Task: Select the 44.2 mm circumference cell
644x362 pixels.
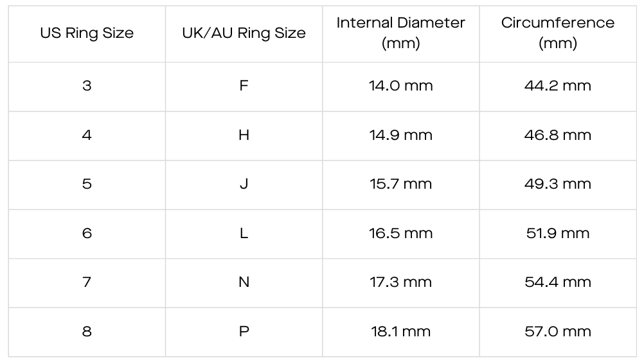Action: click(558, 86)
